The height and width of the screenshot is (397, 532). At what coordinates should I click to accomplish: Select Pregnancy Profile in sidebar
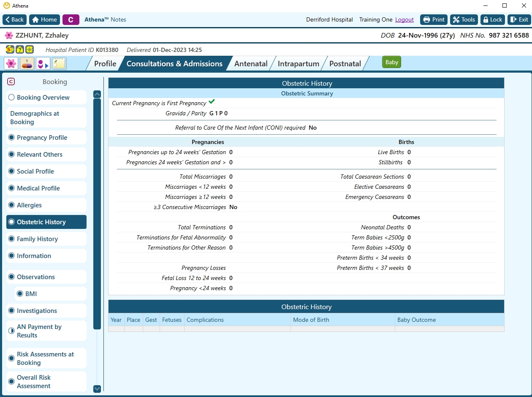click(x=46, y=138)
